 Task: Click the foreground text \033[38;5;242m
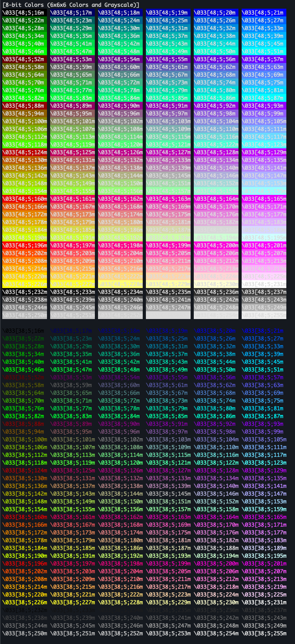216,618
